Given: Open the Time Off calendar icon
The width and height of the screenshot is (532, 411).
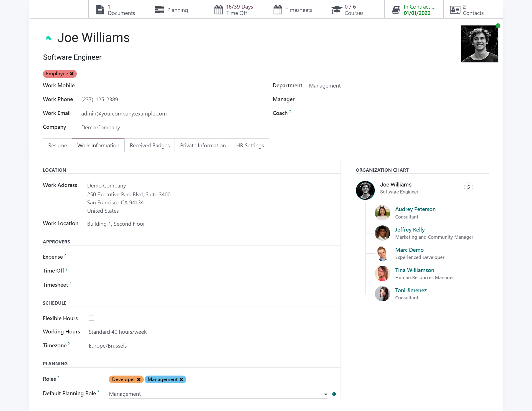Looking at the screenshot, I should pyautogui.click(x=219, y=9).
